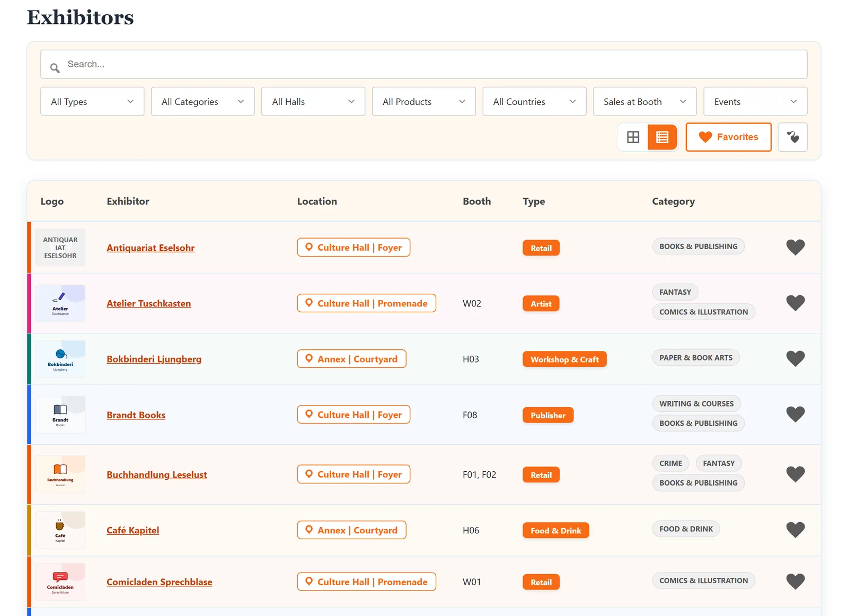Click the PAPER & BOOK ARTS category tag
The width and height of the screenshot is (848, 616).
pos(696,358)
